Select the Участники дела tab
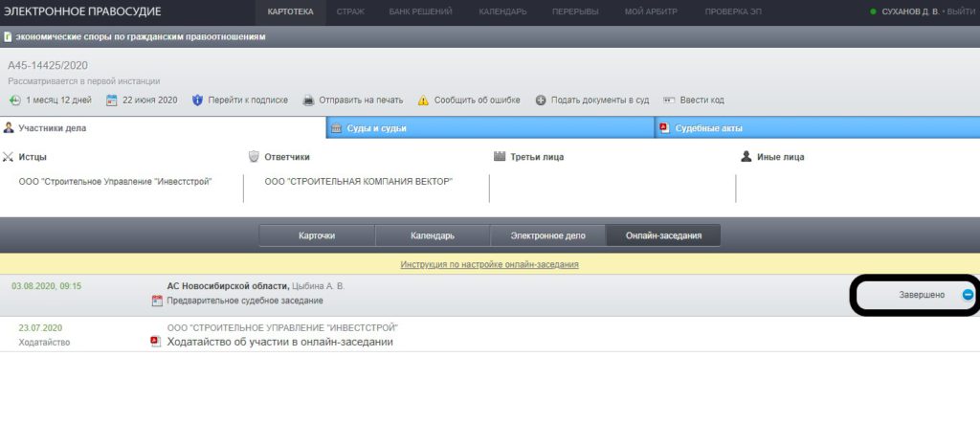980x424 pixels. pyautogui.click(x=163, y=127)
